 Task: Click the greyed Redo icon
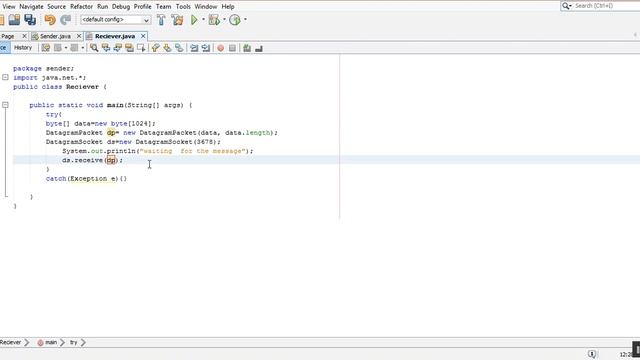[65, 20]
